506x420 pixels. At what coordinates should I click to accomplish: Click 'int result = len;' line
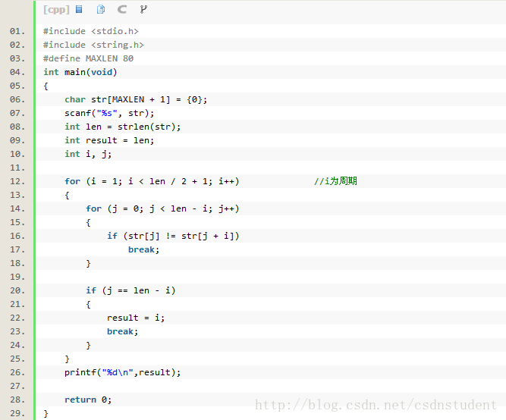[x=109, y=140]
